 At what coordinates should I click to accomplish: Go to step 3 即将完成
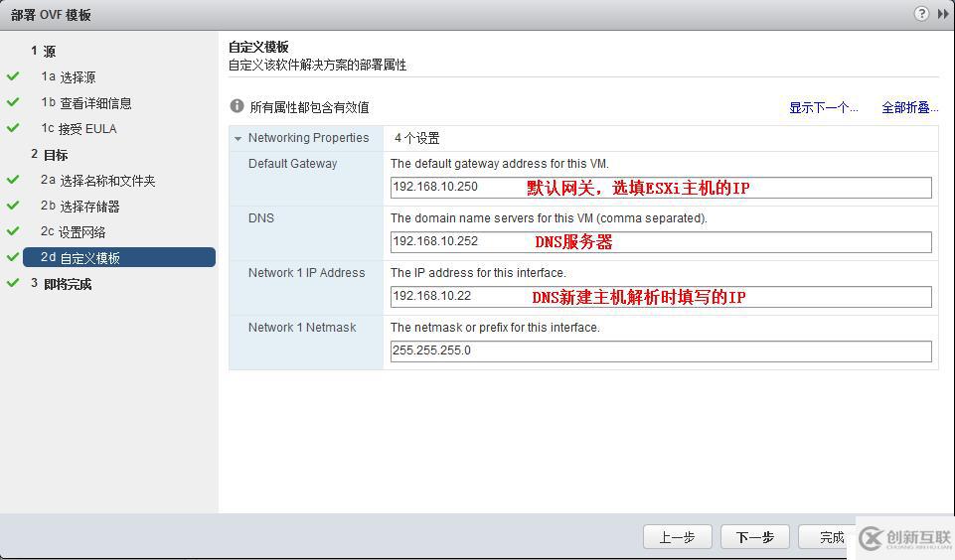pyautogui.click(x=61, y=284)
